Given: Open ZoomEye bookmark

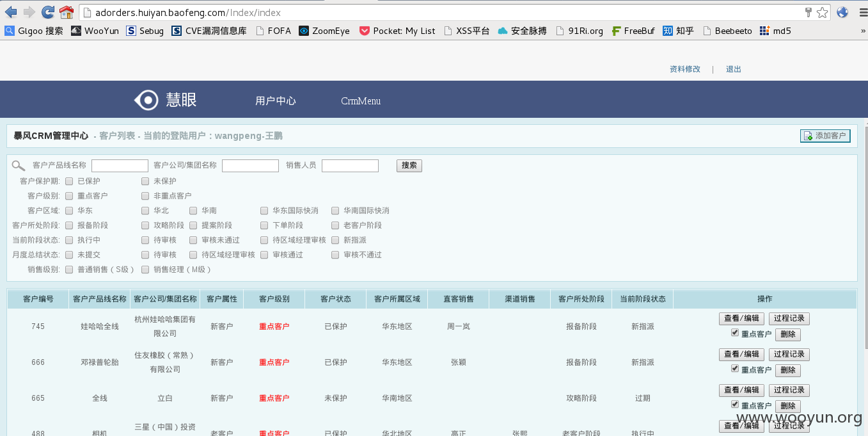Looking at the screenshot, I should pos(324,30).
